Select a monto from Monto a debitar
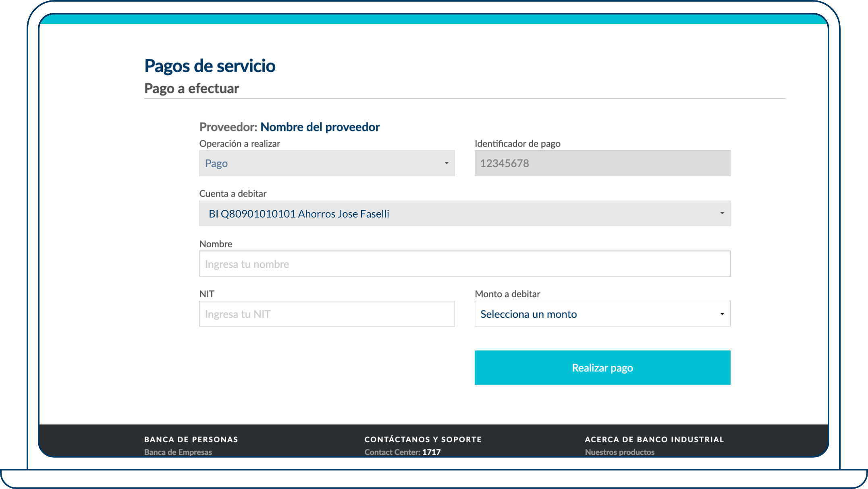The width and height of the screenshot is (868, 489). click(x=603, y=314)
